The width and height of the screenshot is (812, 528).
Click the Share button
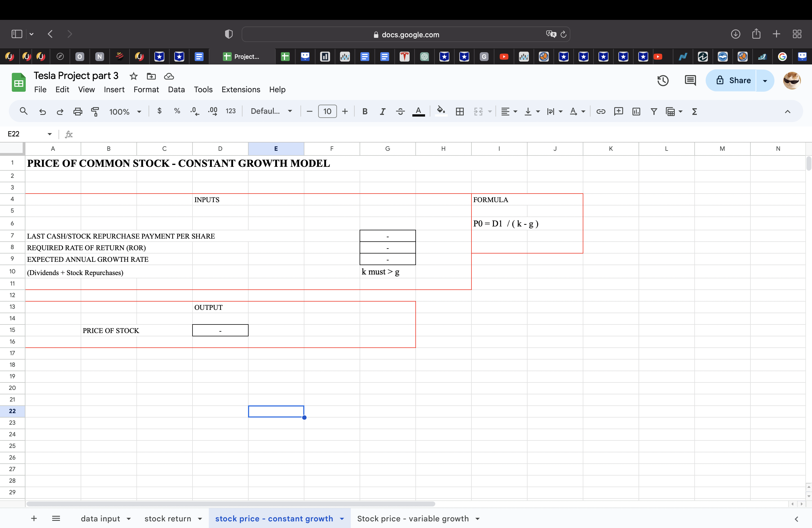point(733,80)
